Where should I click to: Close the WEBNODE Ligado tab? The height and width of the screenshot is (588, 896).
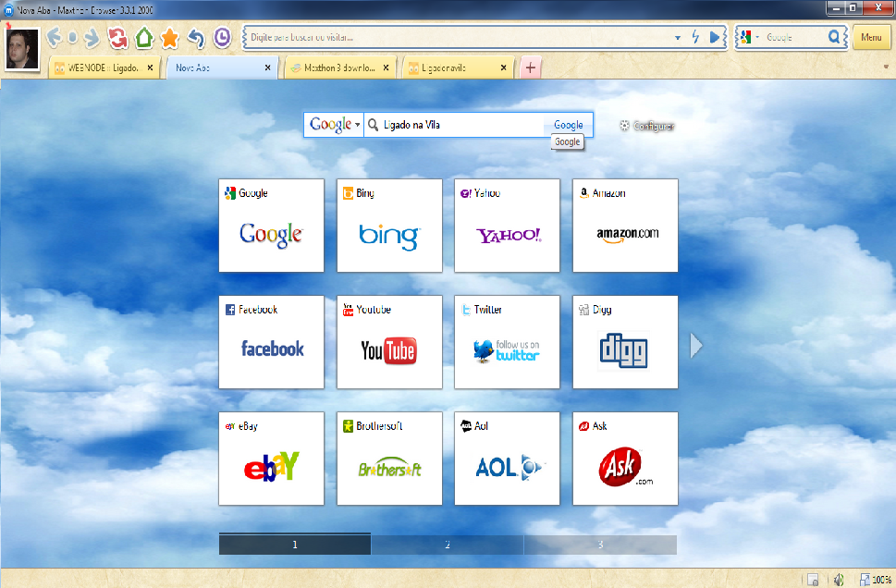(x=150, y=67)
